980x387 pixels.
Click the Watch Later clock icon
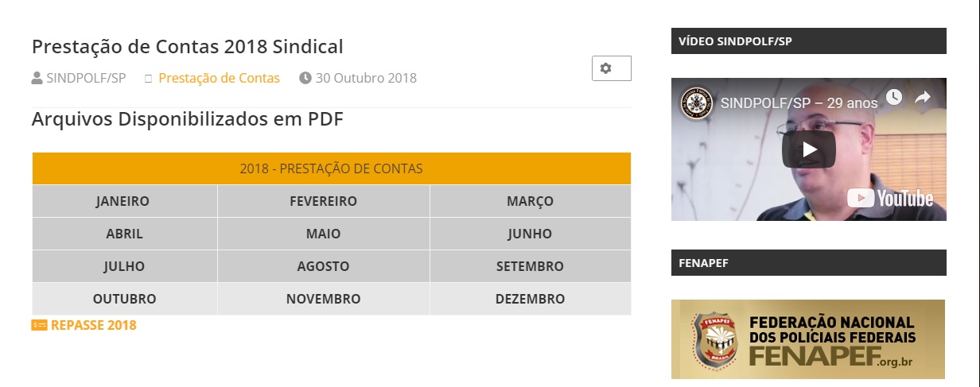894,97
